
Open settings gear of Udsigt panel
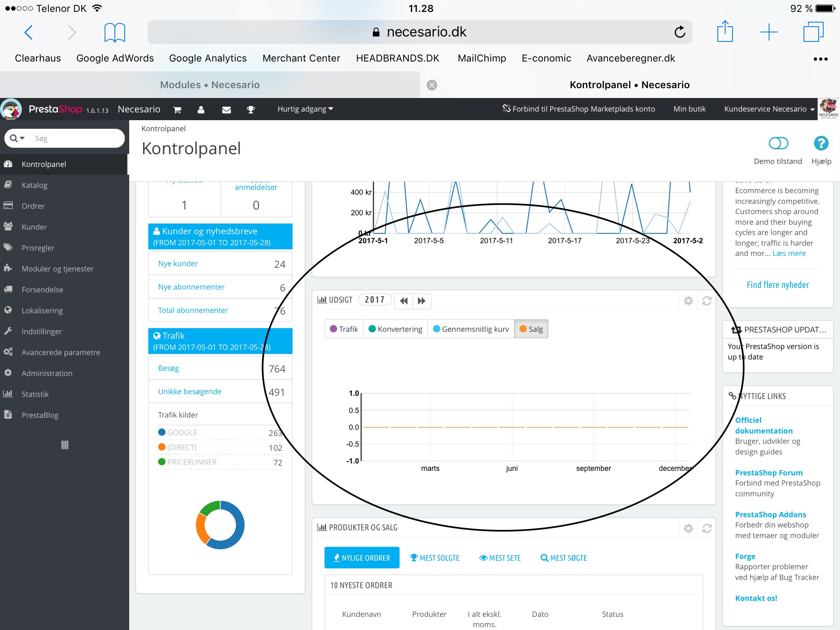[688, 301]
